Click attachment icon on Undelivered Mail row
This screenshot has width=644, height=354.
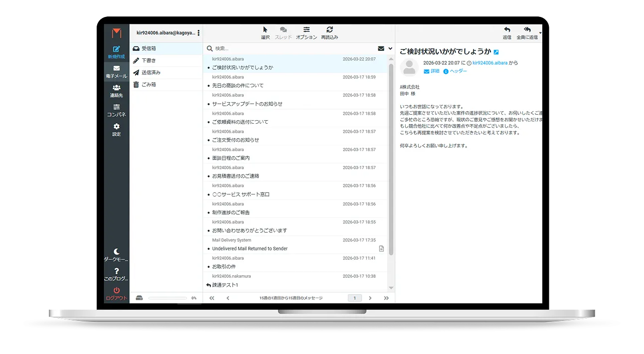(x=381, y=248)
